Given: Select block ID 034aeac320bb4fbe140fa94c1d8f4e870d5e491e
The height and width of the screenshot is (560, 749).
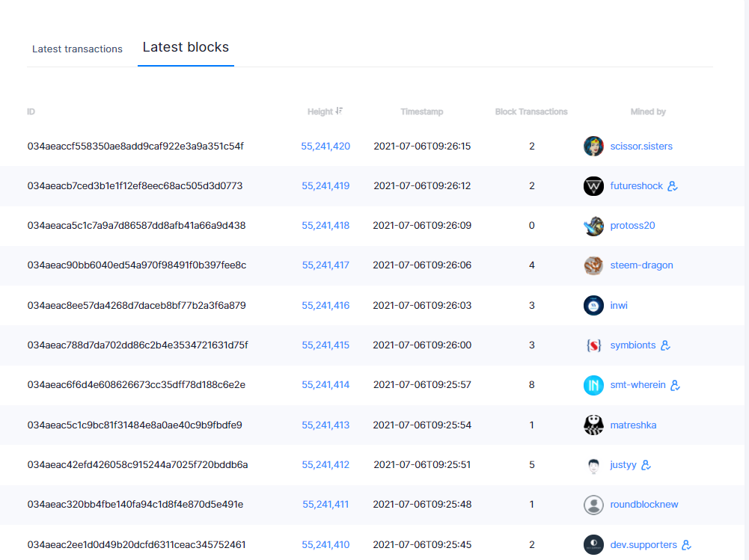Looking at the screenshot, I should [x=135, y=504].
